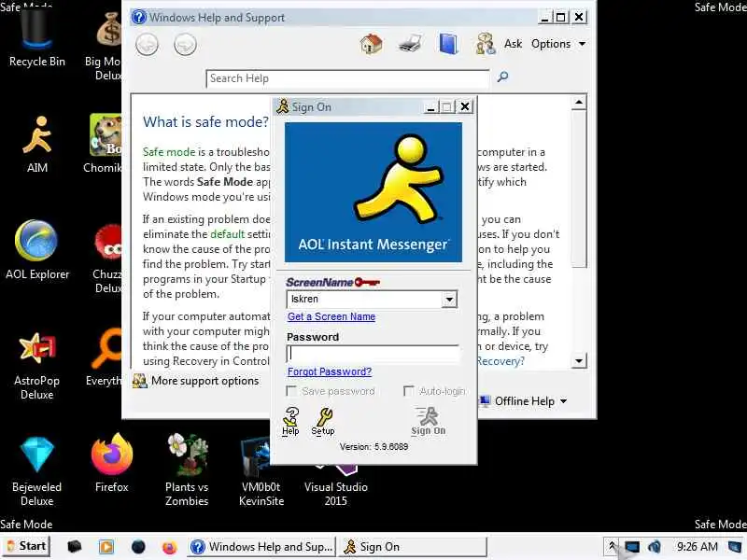The image size is (747, 560).
Task: Click the green Safe mode link
Action: coord(169,152)
